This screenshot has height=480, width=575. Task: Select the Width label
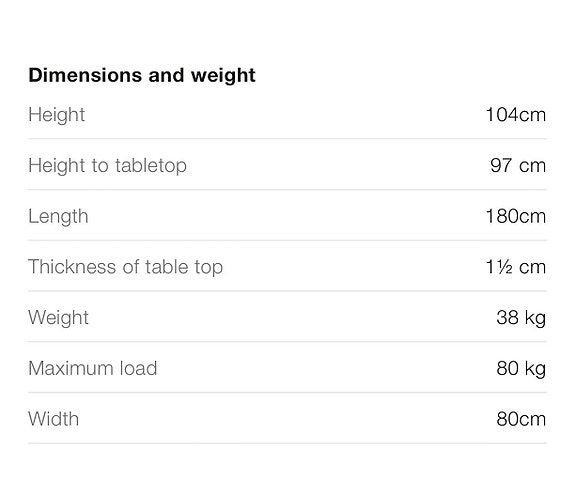(x=54, y=419)
